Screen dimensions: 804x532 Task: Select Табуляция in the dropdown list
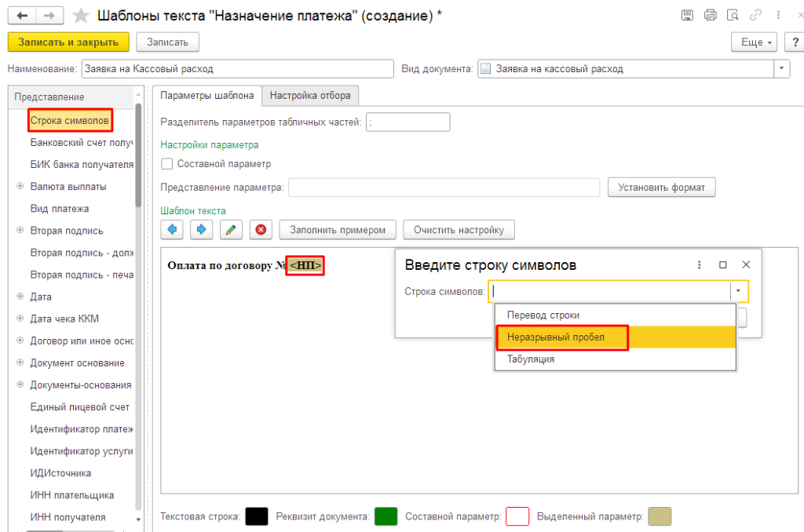531,359
